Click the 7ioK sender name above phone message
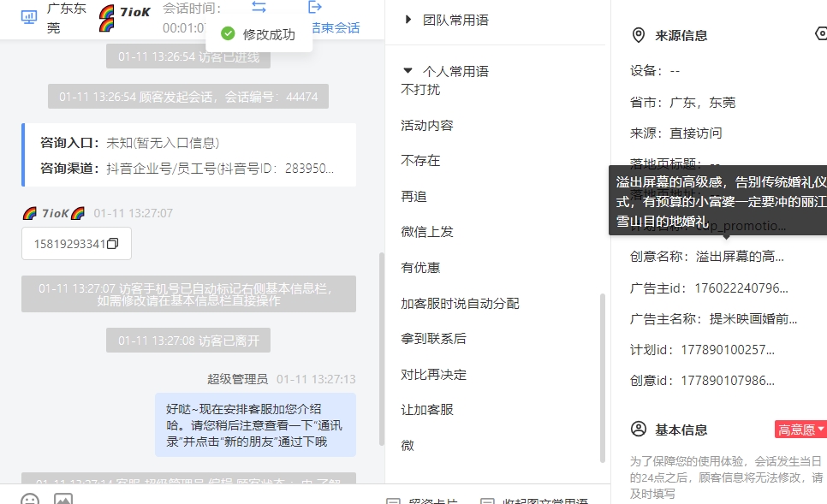The image size is (827, 504). click(x=55, y=213)
